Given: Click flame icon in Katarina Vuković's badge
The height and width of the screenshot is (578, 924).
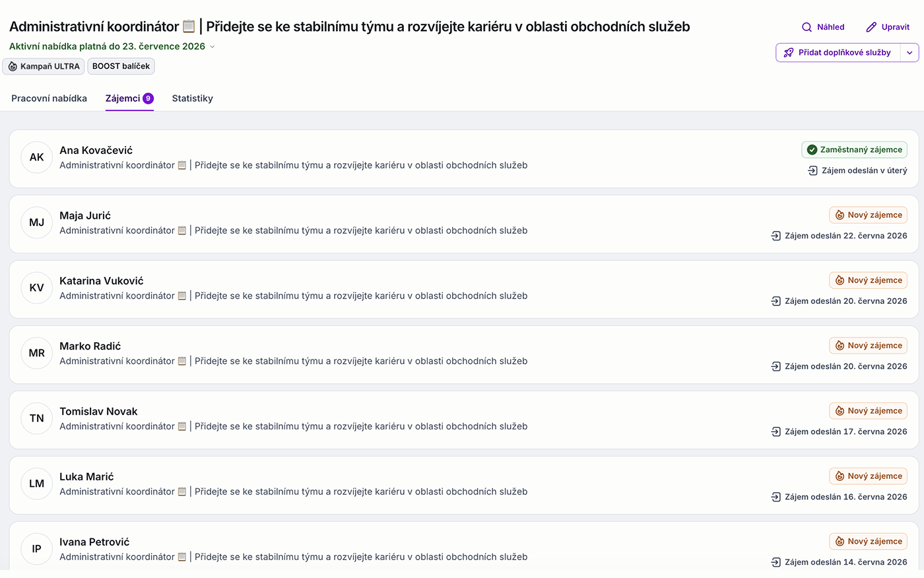Looking at the screenshot, I should pyautogui.click(x=840, y=281).
